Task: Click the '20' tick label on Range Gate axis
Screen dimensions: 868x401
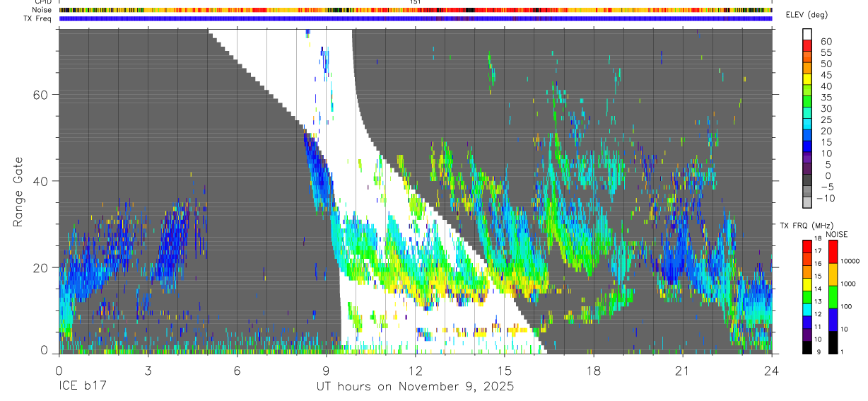Action: tap(40, 267)
